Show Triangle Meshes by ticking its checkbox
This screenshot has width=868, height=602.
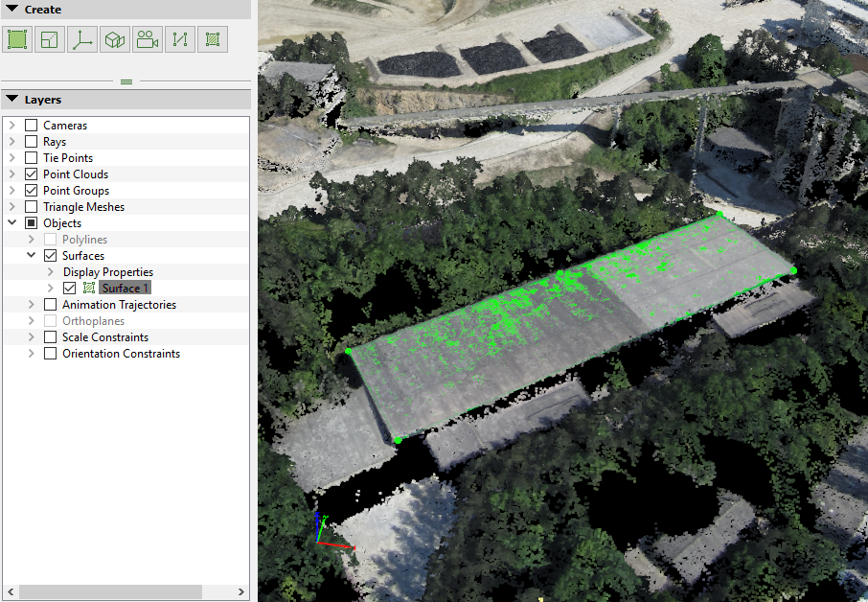tap(32, 207)
